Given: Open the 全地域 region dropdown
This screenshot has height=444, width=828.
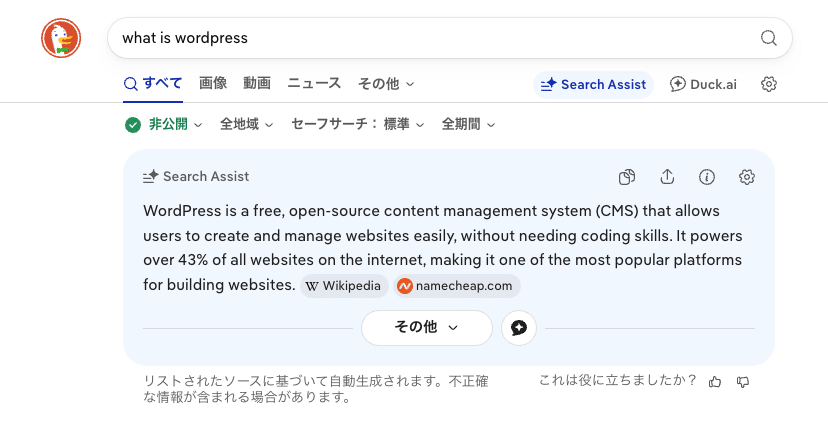Looking at the screenshot, I should (247, 124).
